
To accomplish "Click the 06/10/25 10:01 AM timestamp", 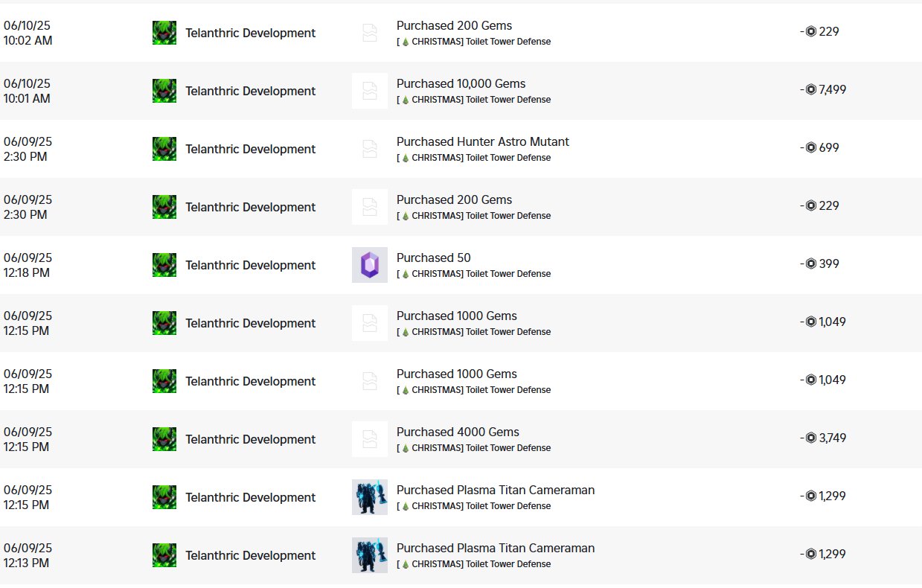I will [x=28, y=91].
